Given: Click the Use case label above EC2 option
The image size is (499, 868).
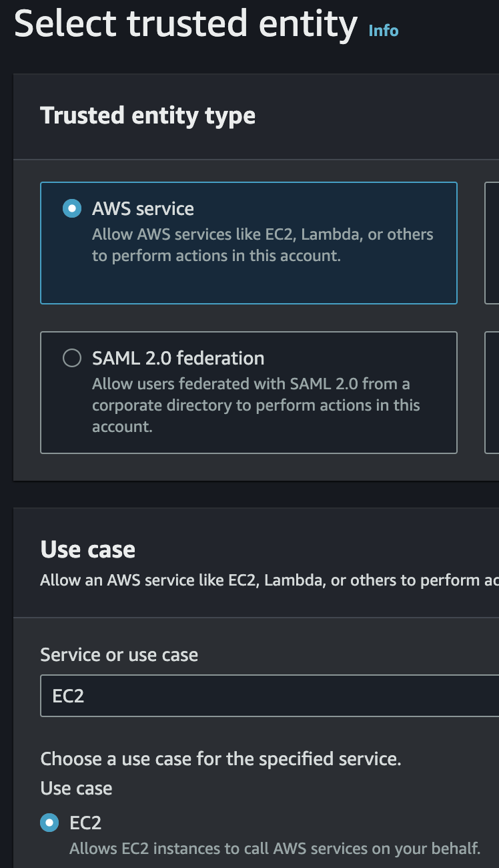Looking at the screenshot, I should click(x=76, y=788).
